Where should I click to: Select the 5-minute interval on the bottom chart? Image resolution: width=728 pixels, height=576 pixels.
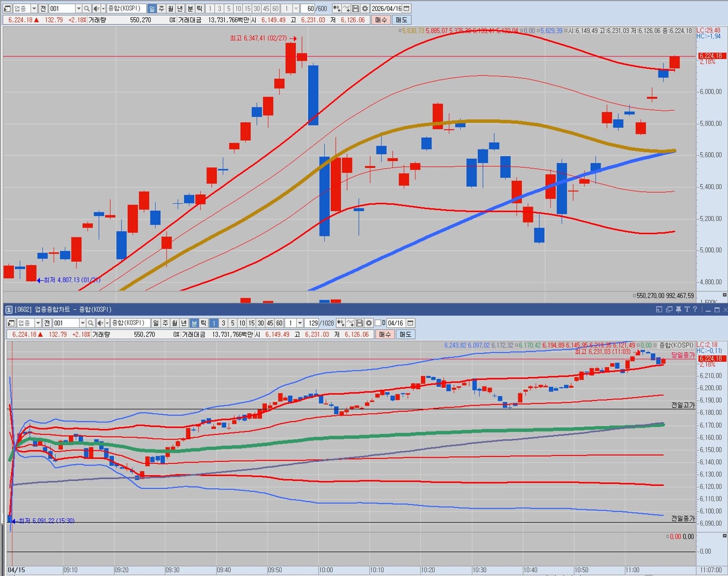[233, 323]
